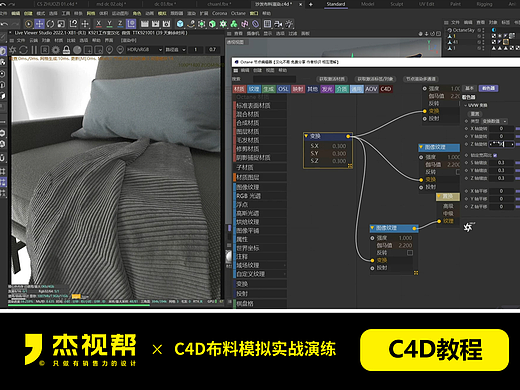Click the spline pen tool icon
The height and width of the screenshot is (390, 520).
[x=191, y=24]
